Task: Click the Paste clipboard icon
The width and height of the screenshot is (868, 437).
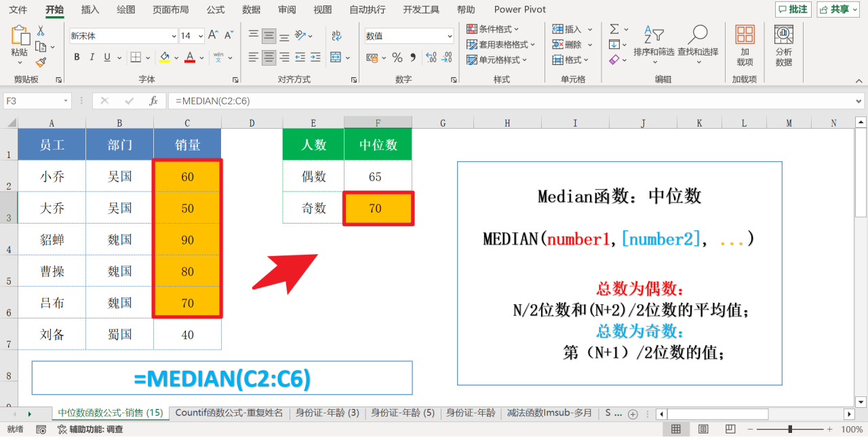Action: tap(20, 36)
